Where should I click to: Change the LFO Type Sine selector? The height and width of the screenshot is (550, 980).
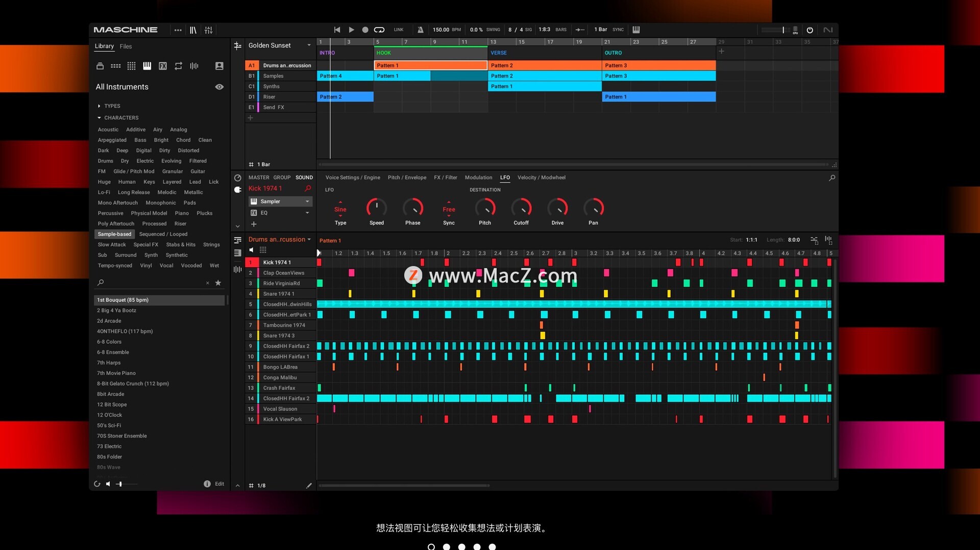340,209
